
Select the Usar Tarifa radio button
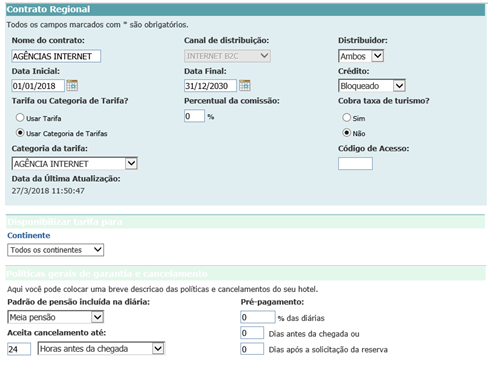pos(20,118)
